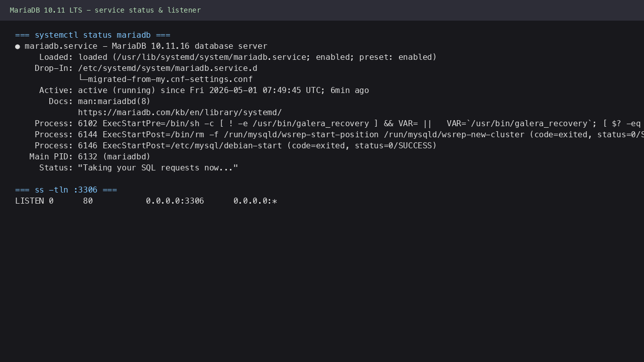Select the peer address 0.0.0.0:*
Viewport: 644px width, 362px height.
click(x=255, y=201)
